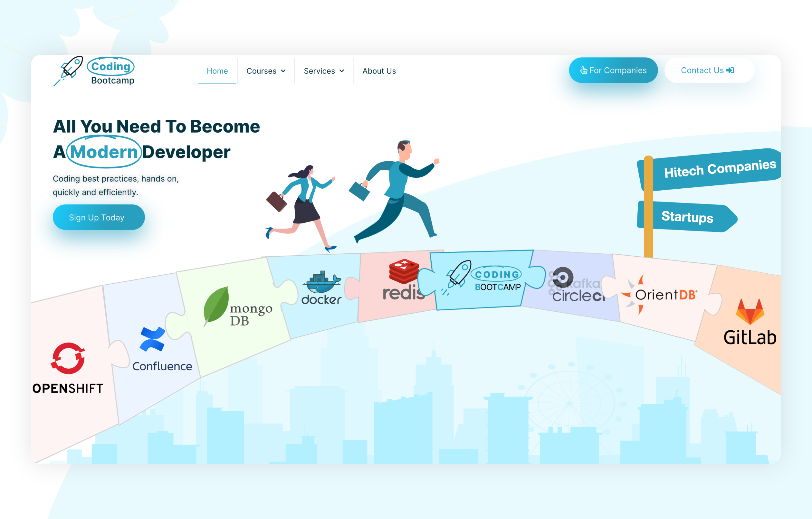Click the Redis logo puzzle piece
The height and width of the screenshot is (519, 812).
403,280
